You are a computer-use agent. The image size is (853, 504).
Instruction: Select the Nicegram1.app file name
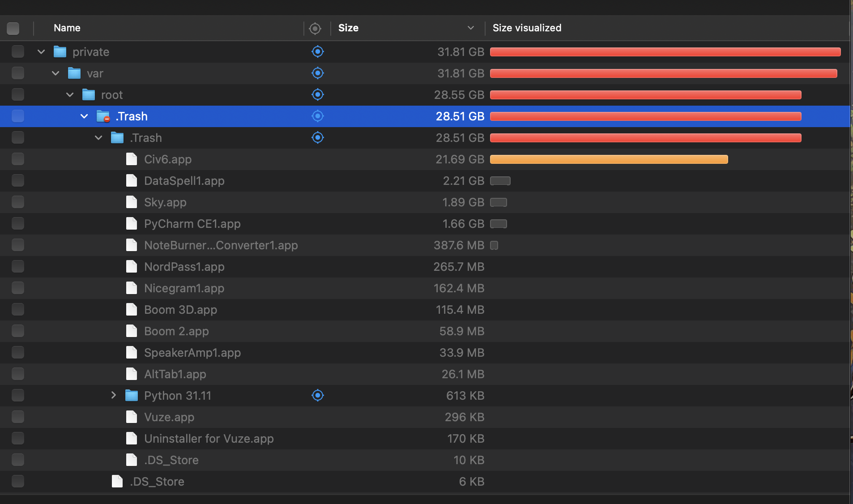point(184,288)
